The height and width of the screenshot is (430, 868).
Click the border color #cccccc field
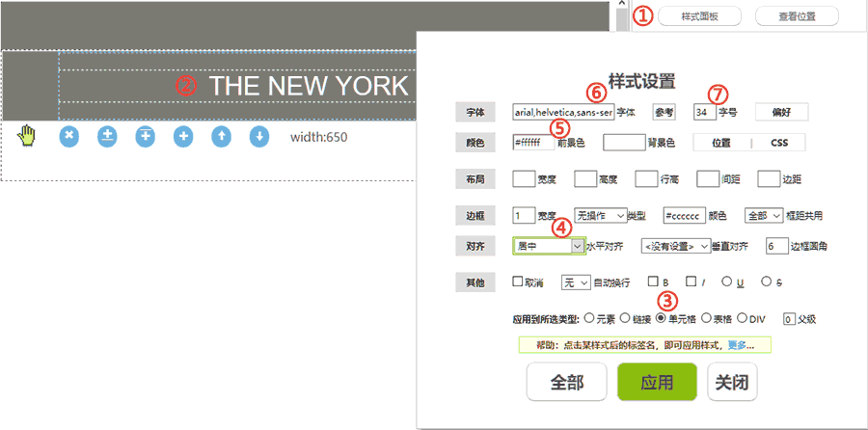tap(684, 215)
